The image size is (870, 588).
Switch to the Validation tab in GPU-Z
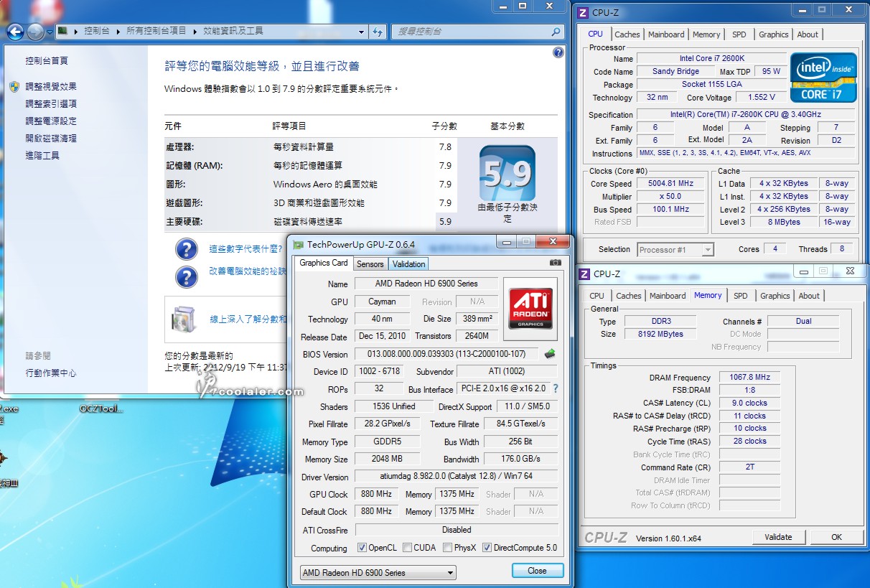[x=408, y=264]
